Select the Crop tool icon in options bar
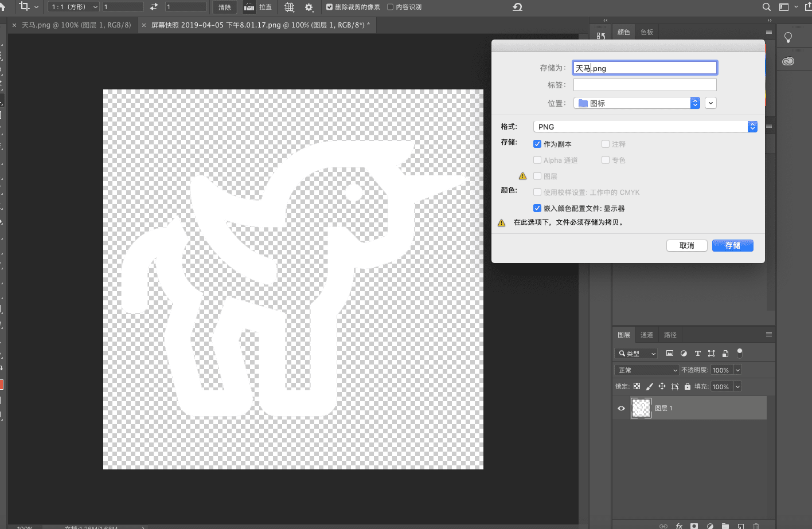The height and width of the screenshot is (529, 812). (x=24, y=6)
